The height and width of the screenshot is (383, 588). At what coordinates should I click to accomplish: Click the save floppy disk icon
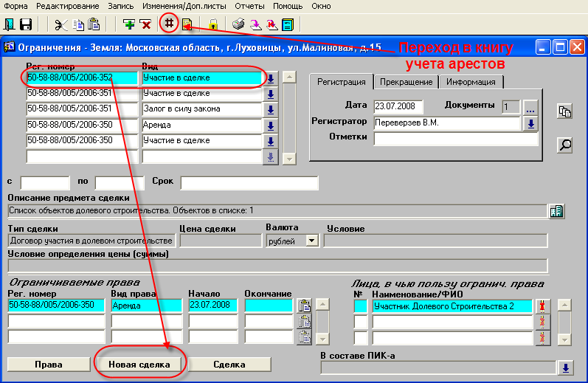point(26,25)
